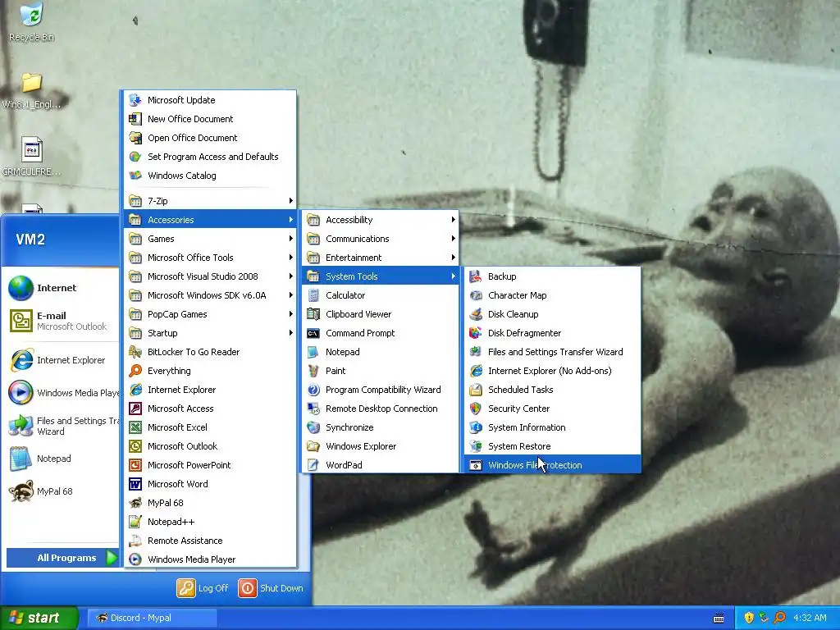
Task: Open Scheduled Tasks icon
Action: coord(476,390)
